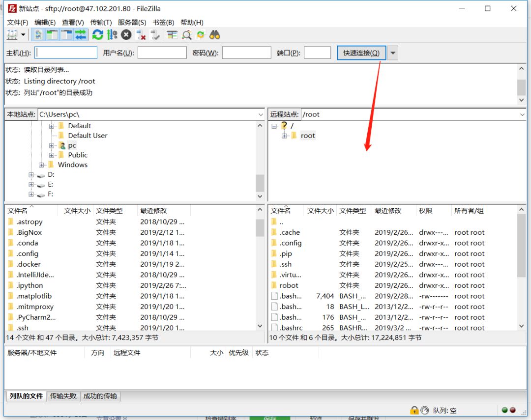Search files with binoculars icon
531x420 pixels.
[x=214, y=34]
